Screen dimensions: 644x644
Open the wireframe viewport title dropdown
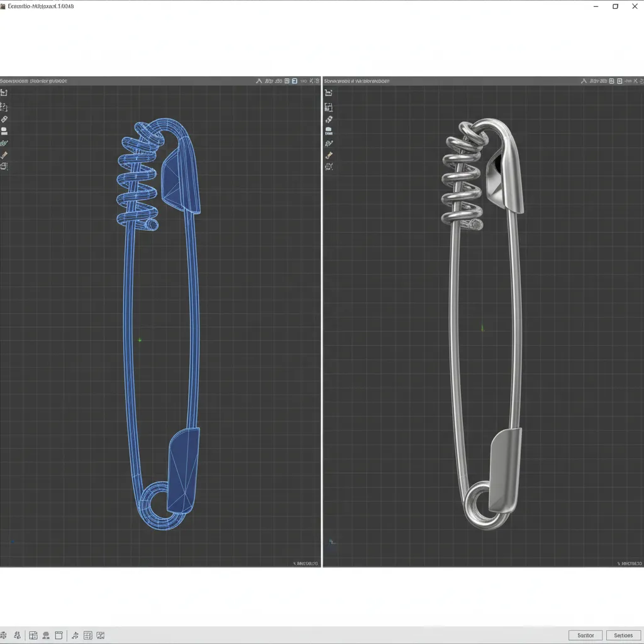click(x=34, y=81)
